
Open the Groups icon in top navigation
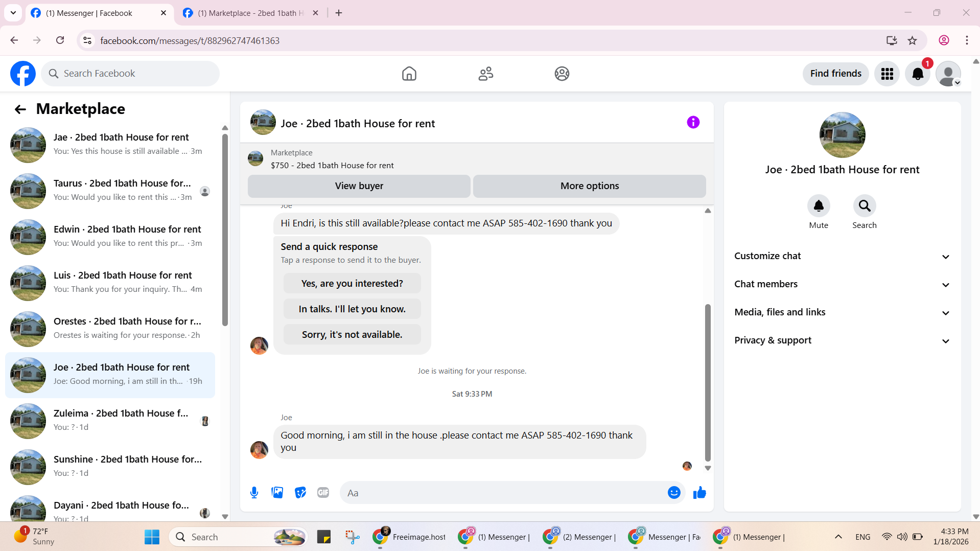coord(562,74)
